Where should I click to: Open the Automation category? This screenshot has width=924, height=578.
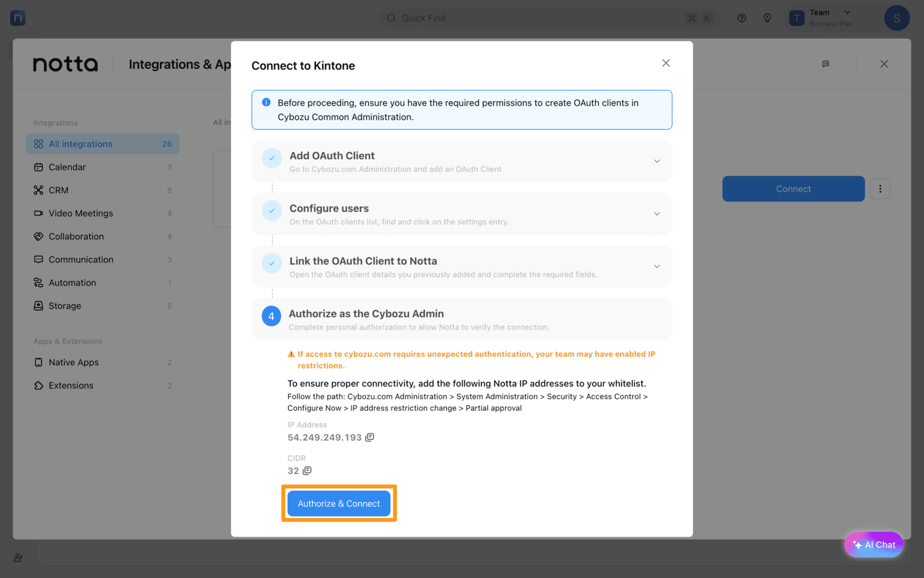[x=103, y=283]
